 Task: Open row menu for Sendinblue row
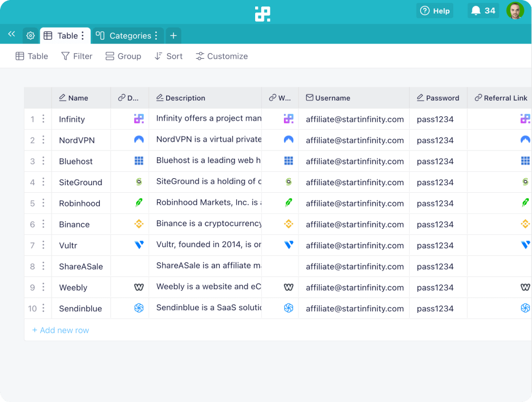[x=43, y=309]
